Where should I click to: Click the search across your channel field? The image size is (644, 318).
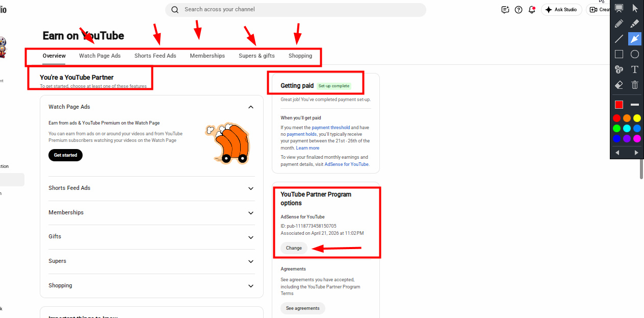[296, 10]
